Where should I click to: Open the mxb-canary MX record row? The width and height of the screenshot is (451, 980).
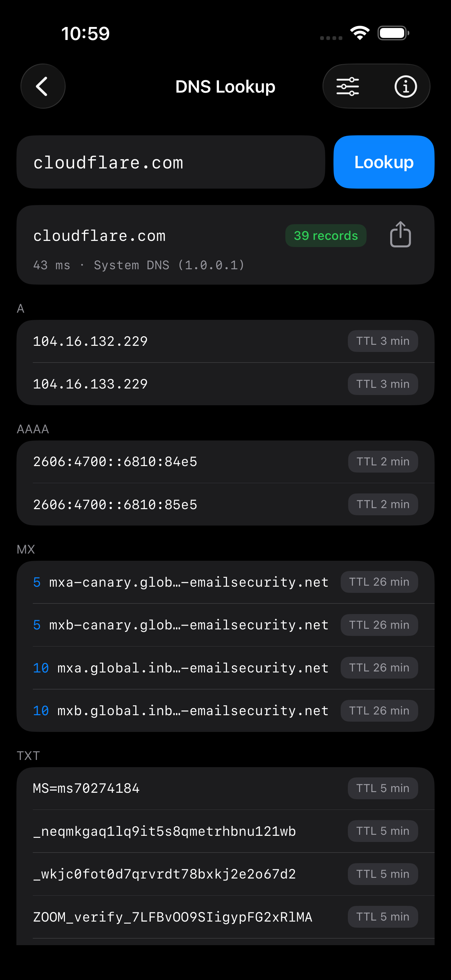tap(225, 625)
